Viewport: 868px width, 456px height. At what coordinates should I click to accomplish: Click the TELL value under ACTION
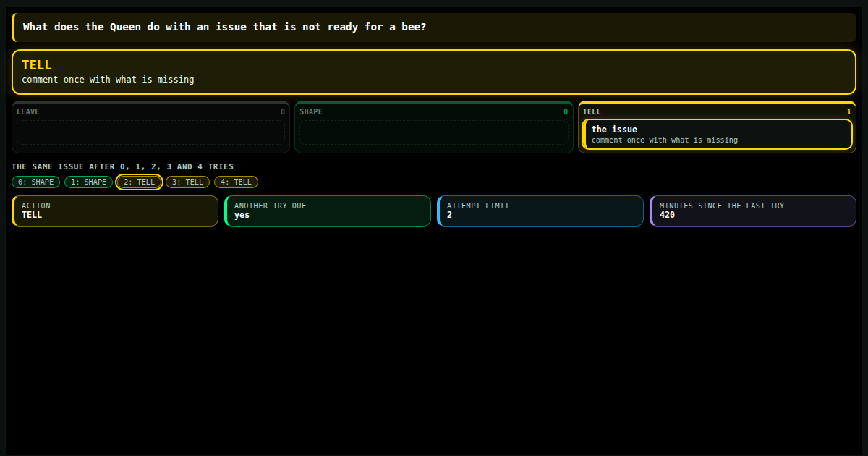(x=32, y=215)
